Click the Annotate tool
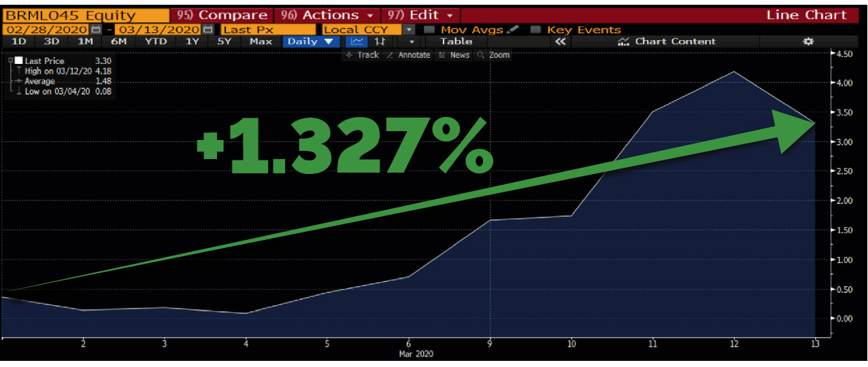Screen dimensions: 868x367 click(408, 55)
